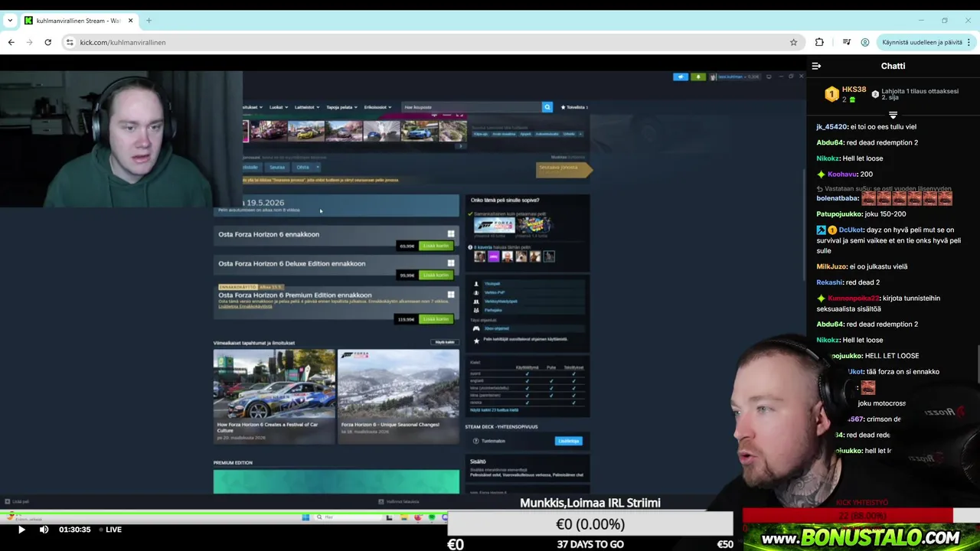The image size is (980, 551).
Task: Select the yellow car screenshot thumbnail
Action: 306,131
